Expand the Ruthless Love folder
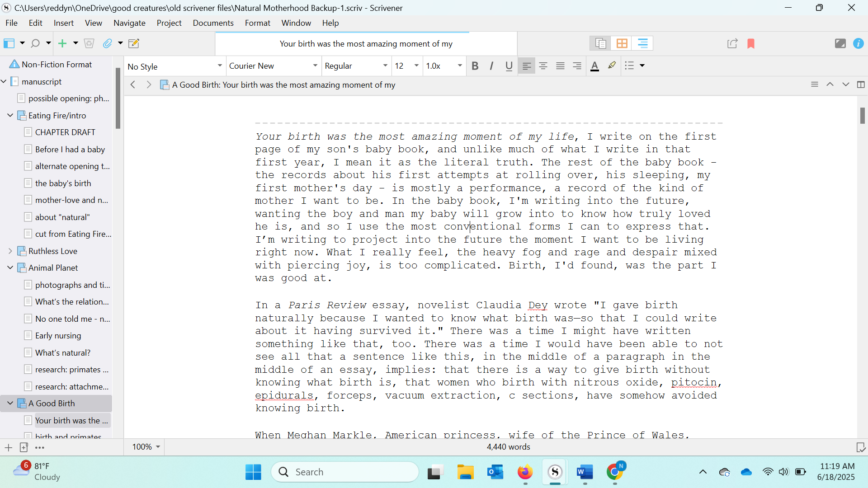This screenshot has height=488, width=868. tap(10, 251)
